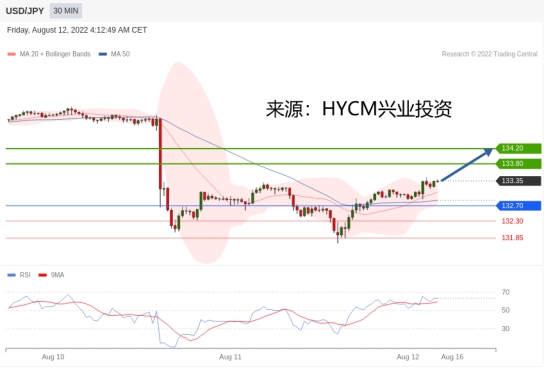Select the USD/JPY pair title
This screenshot has height=368, width=554.
[x=25, y=11]
